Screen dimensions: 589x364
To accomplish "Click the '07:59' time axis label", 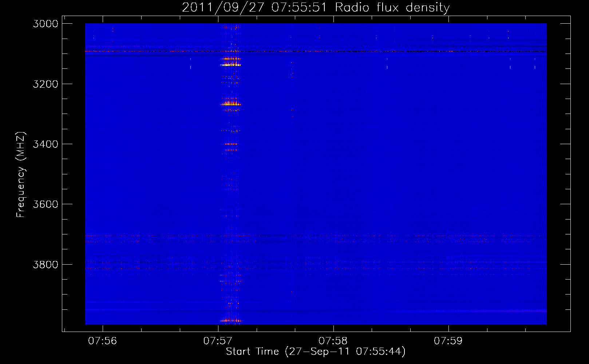I will pos(448,341).
